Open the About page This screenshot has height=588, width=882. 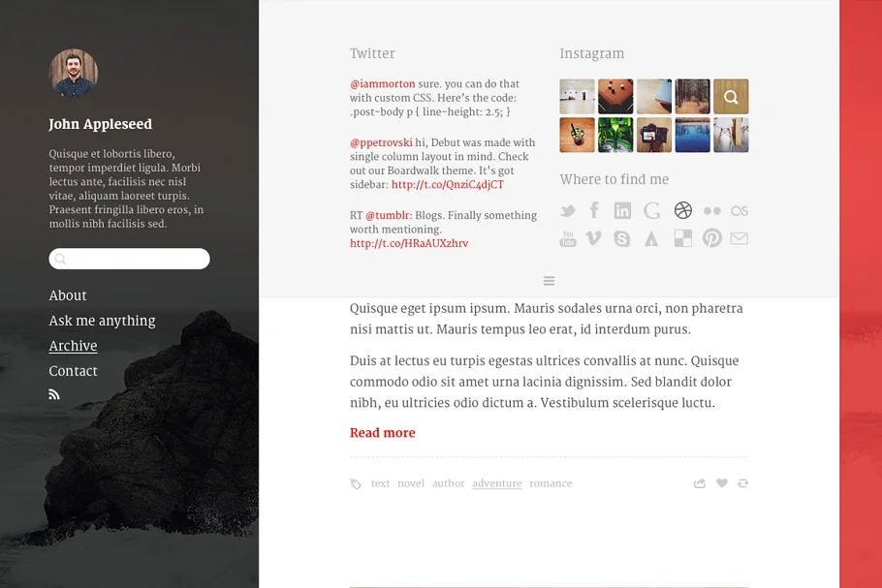[68, 295]
